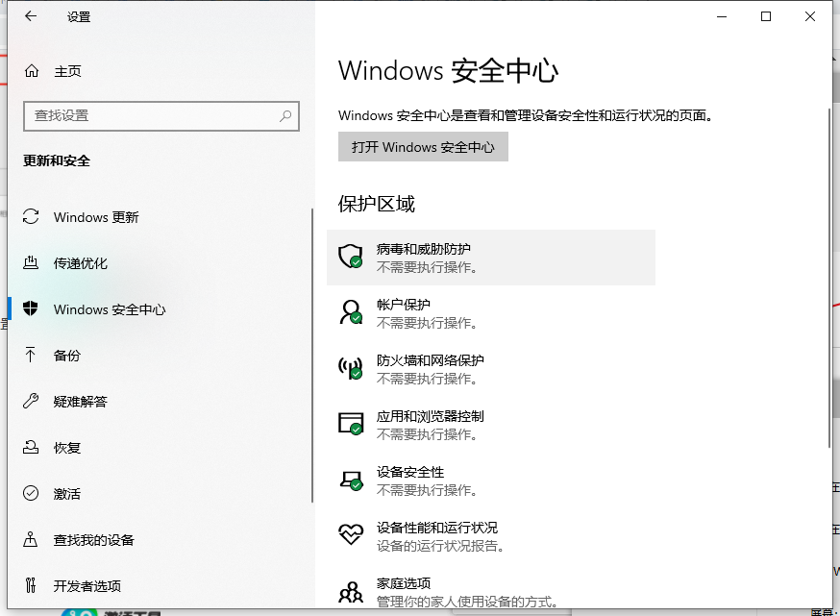Click the 帐户保护 person icon
The width and height of the screenshot is (840, 616).
350,311
